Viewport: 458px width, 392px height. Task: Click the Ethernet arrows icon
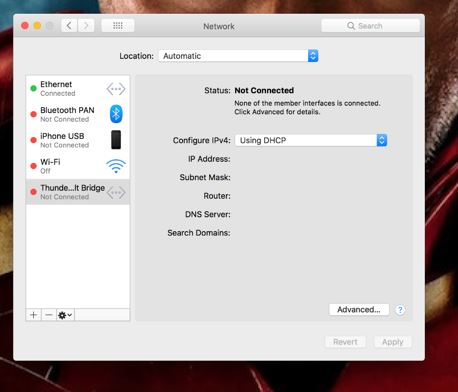pyautogui.click(x=116, y=89)
